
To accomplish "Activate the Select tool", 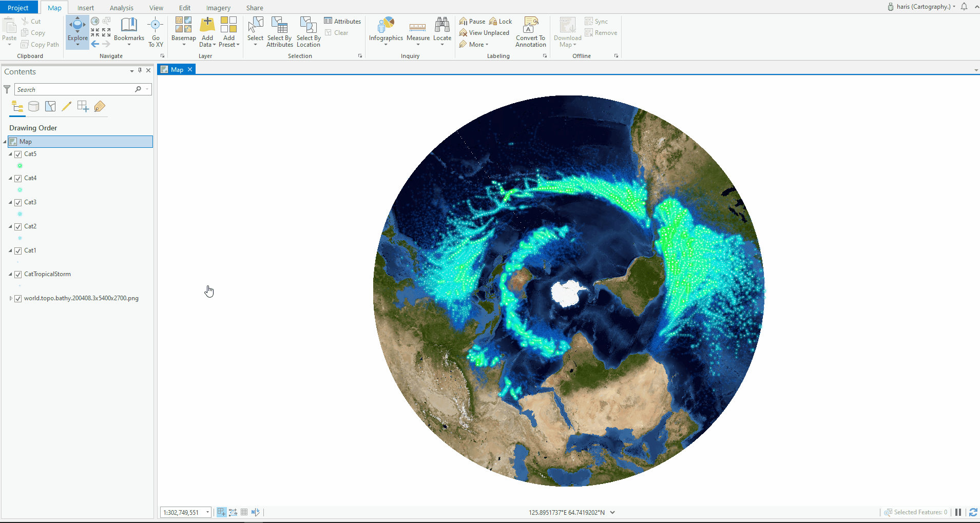I will 255,31.
